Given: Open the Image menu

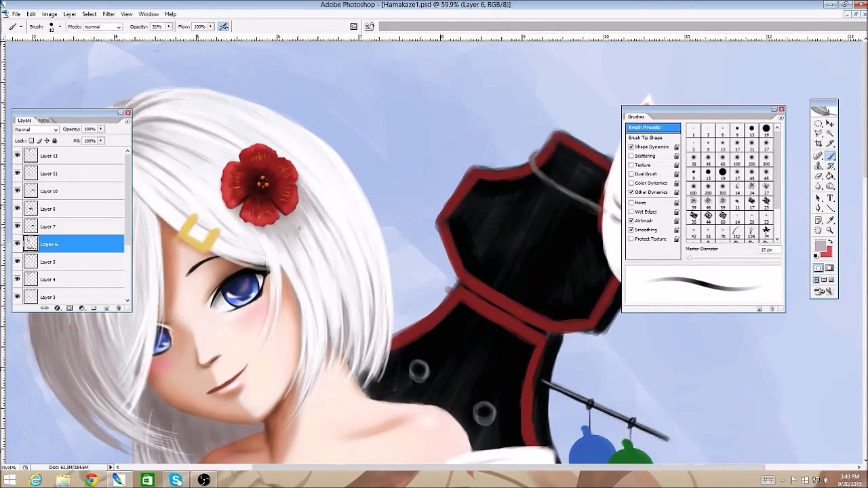Looking at the screenshot, I should (50, 14).
